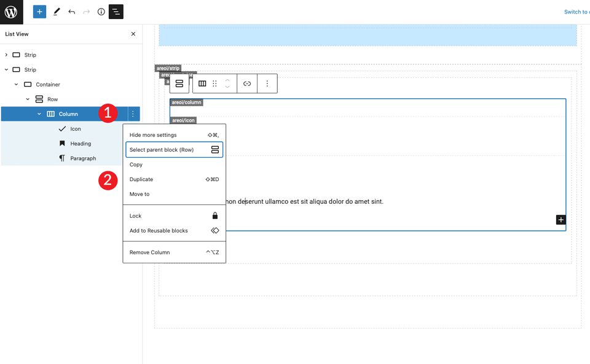Click the Undo arrow
This screenshot has width=590, height=364.
point(72,12)
